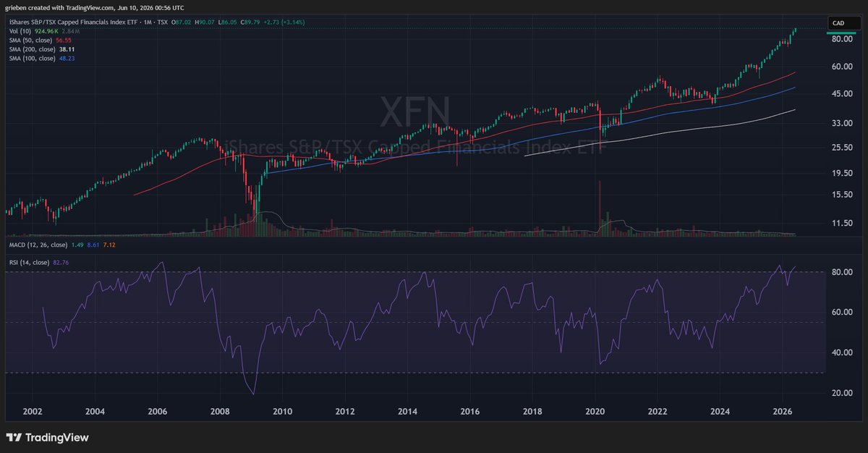Click 45.00 on the price axis
Viewport: 868px width, 453px height.
(x=841, y=94)
